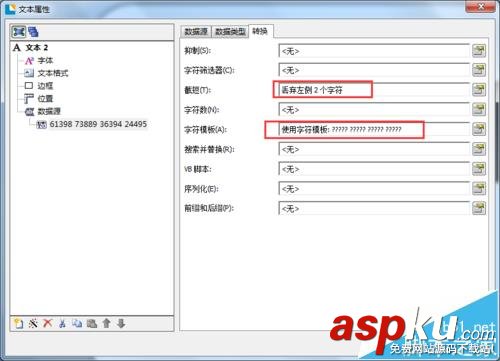This screenshot has width=500, height=361.
Task: Click the 字符数(N) value field
Action: click(x=374, y=110)
